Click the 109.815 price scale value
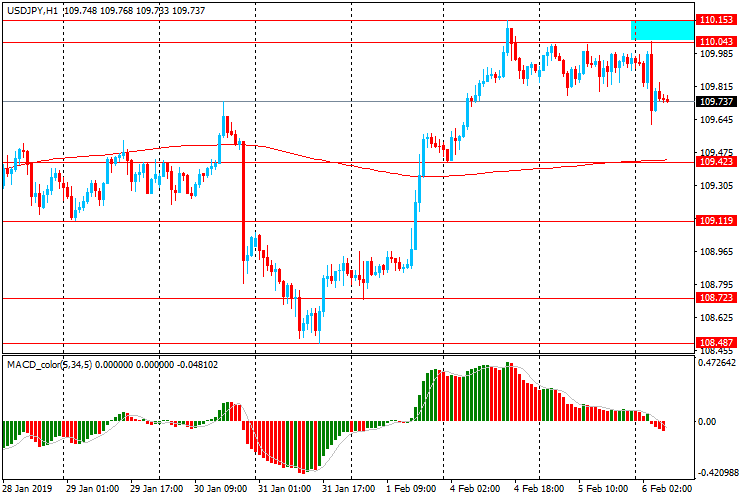The image size is (740, 500). click(716, 87)
